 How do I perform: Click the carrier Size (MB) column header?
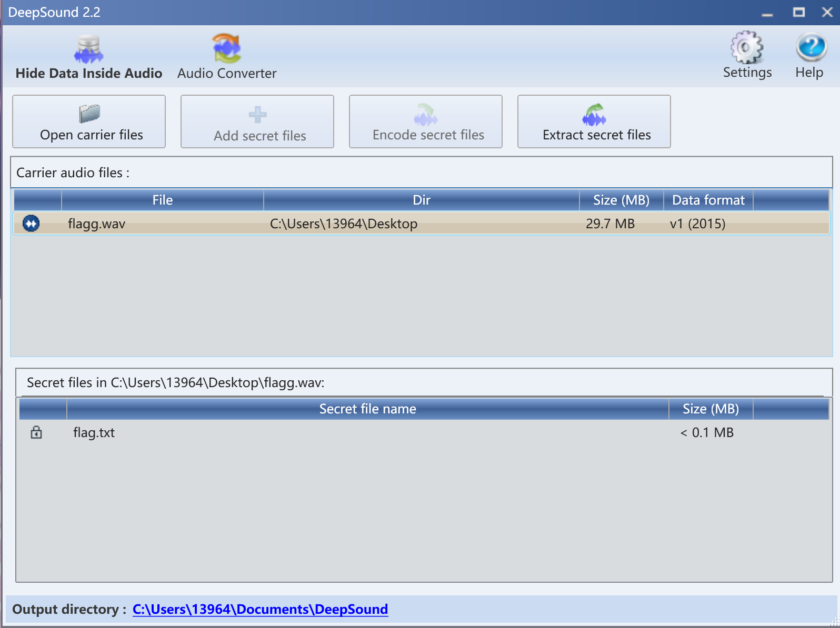(x=621, y=200)
